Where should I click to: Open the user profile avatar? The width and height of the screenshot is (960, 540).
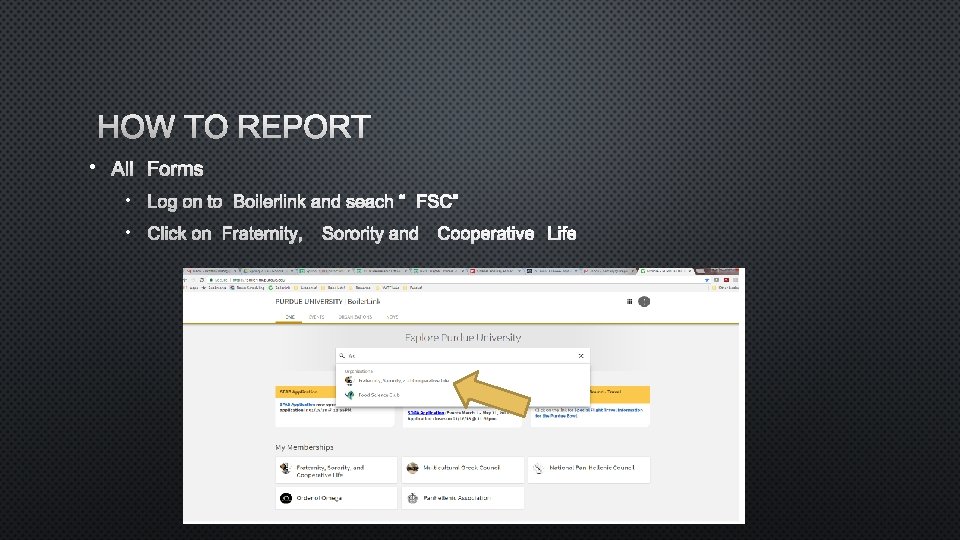[644, 301]
